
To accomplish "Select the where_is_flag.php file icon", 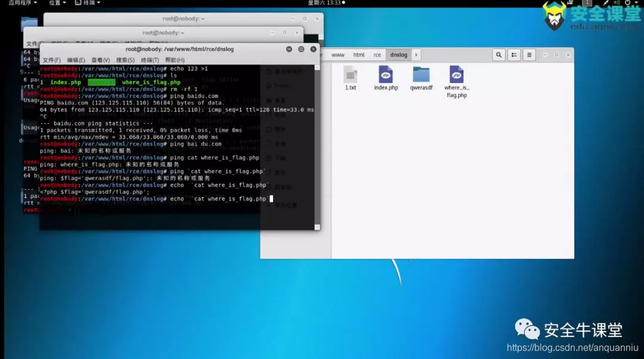I will point(456,82).
